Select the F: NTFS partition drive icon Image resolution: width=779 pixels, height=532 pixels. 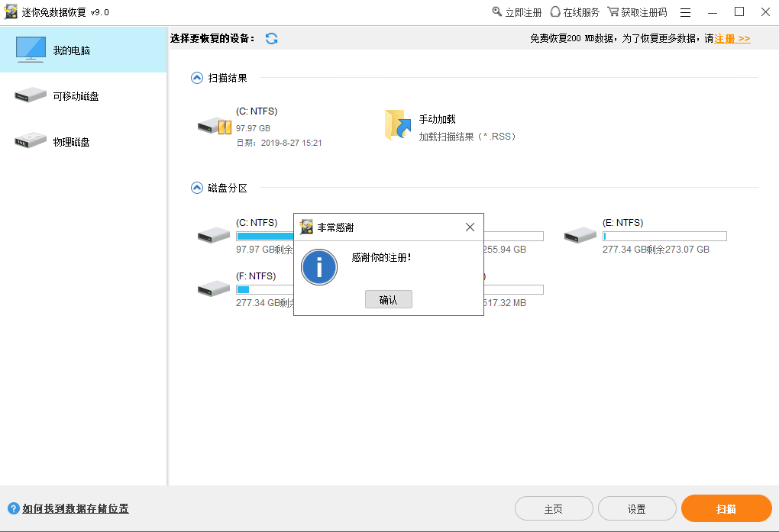[214, 289]
